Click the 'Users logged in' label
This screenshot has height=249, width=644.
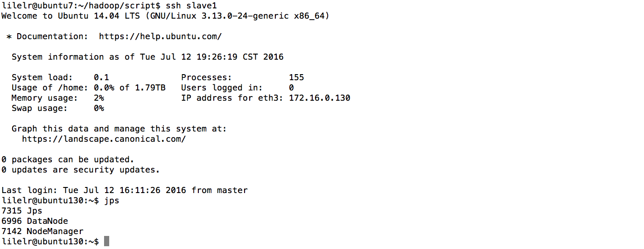click(x=222, y=88)
